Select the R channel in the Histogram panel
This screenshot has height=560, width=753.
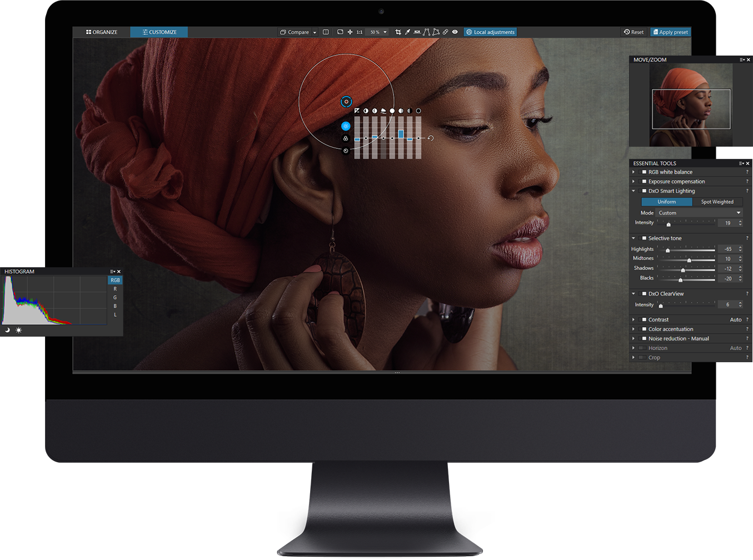pos(114,288)
